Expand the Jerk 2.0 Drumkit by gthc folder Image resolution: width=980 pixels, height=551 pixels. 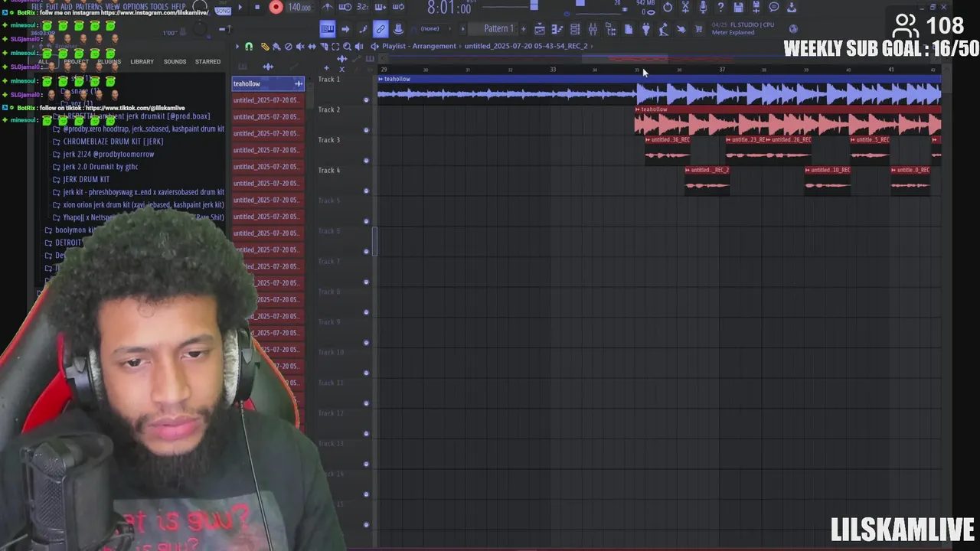pyautogui.click(x=95, y=167)
